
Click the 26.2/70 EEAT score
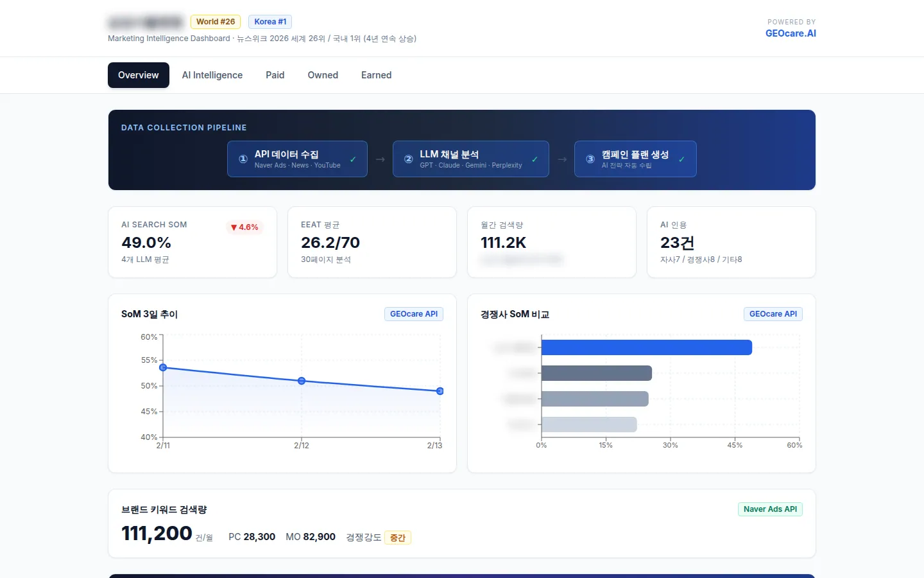tap(330, 243)
